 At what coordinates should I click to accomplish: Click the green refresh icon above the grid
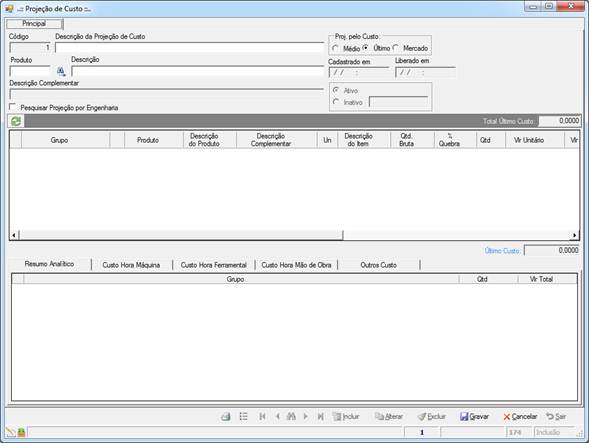coord(16,121)
